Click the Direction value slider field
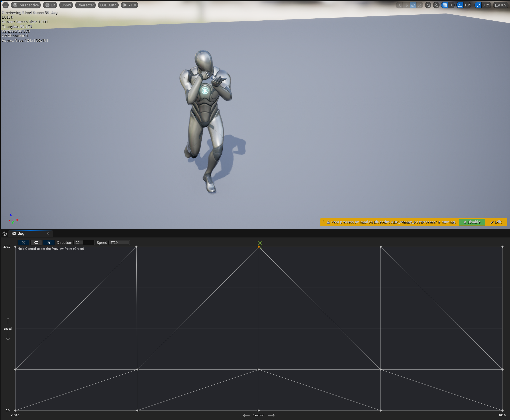The width and height of the screenshot is (510, 420). coord(84,242)
